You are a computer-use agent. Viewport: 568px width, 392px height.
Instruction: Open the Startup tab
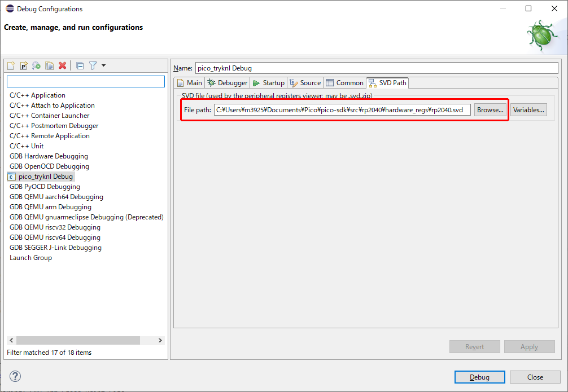(269, 83)
